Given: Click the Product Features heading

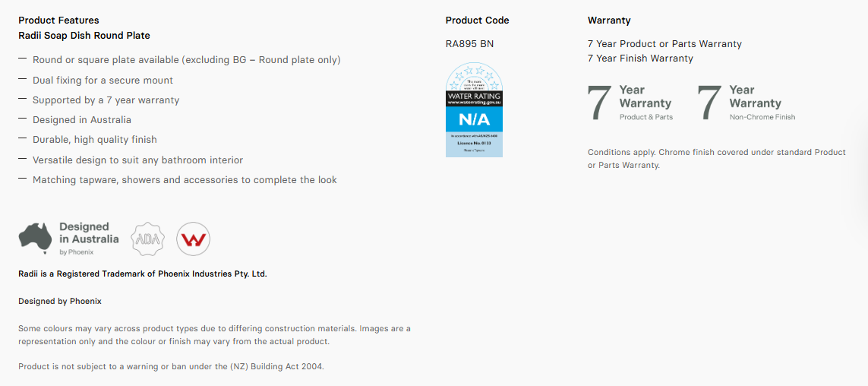Looking at the screenshot, I should 58,21.
